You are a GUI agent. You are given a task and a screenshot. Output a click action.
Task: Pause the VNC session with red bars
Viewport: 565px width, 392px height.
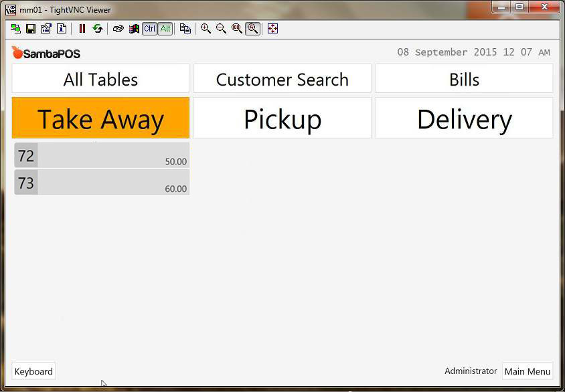click(x=82, y=29)
